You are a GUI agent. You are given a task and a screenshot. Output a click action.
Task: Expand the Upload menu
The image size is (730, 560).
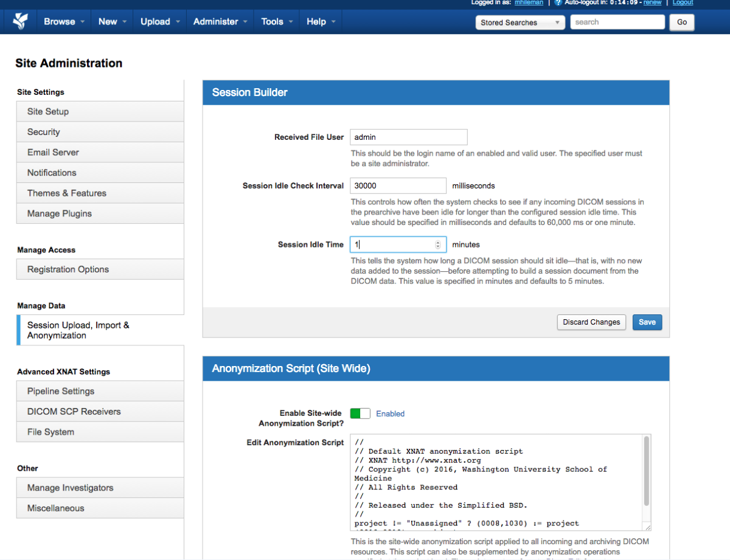160,21
